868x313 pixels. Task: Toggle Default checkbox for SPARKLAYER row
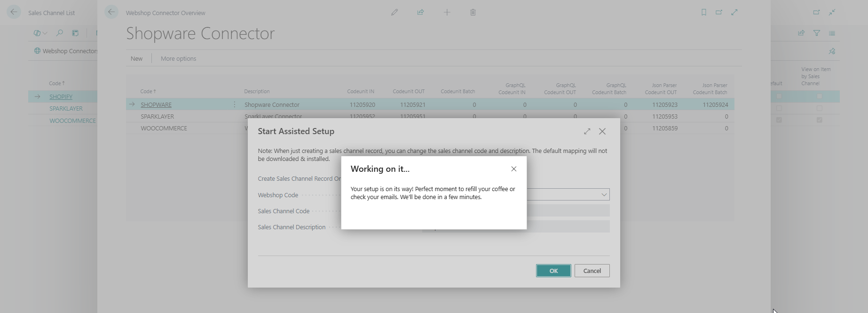coord(779,108)
